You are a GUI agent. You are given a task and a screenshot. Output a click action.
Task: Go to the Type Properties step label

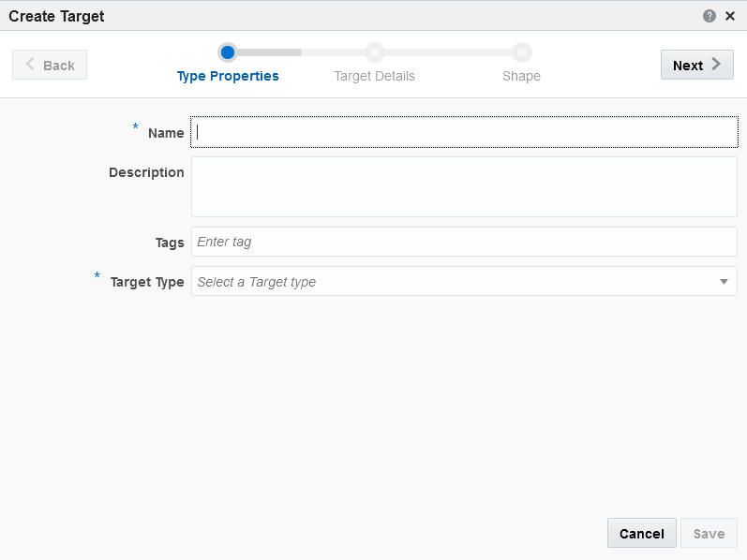(x=228, y=76)
